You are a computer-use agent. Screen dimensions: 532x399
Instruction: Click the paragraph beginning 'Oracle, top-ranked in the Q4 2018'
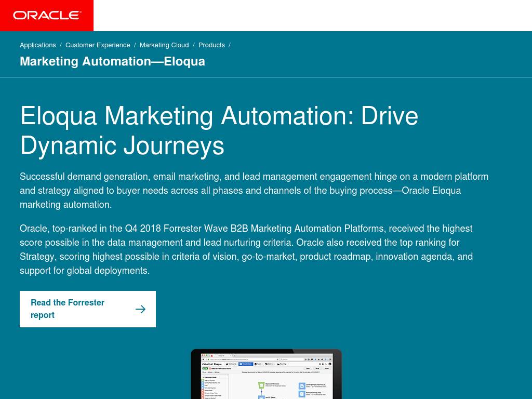pos(246,249)
